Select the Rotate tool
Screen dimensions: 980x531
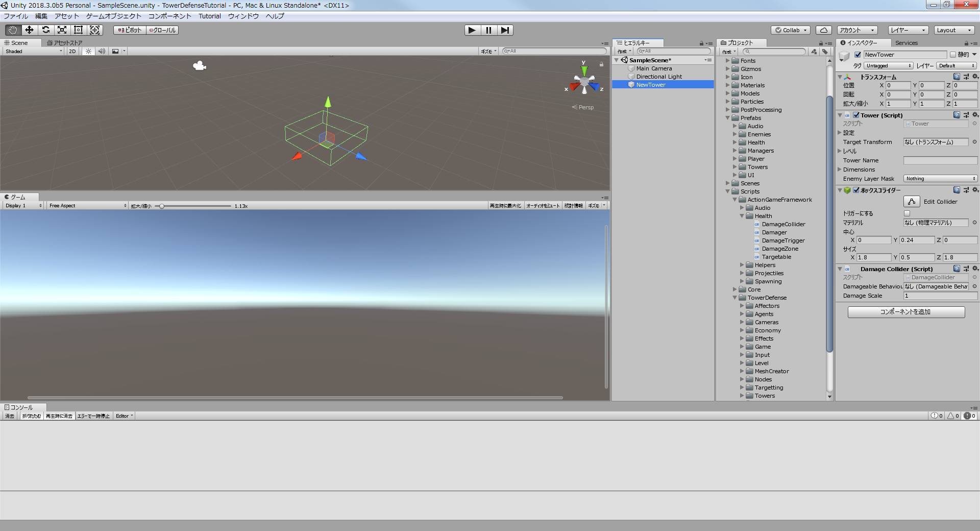tap(45, 30)
